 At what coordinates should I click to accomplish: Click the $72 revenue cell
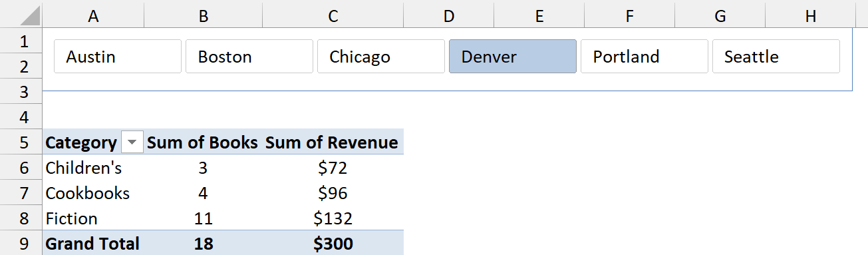coord(333,168)
